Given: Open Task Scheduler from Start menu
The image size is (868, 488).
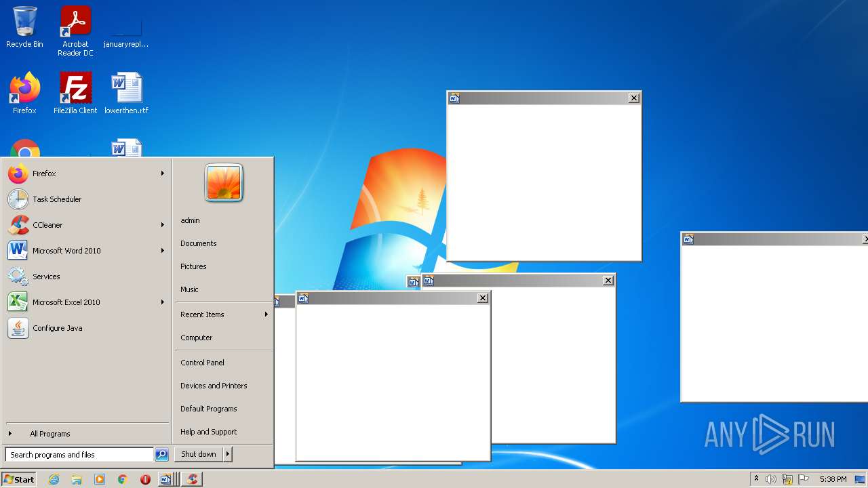Looking at the screenshot, I should (x=87, y=199).
